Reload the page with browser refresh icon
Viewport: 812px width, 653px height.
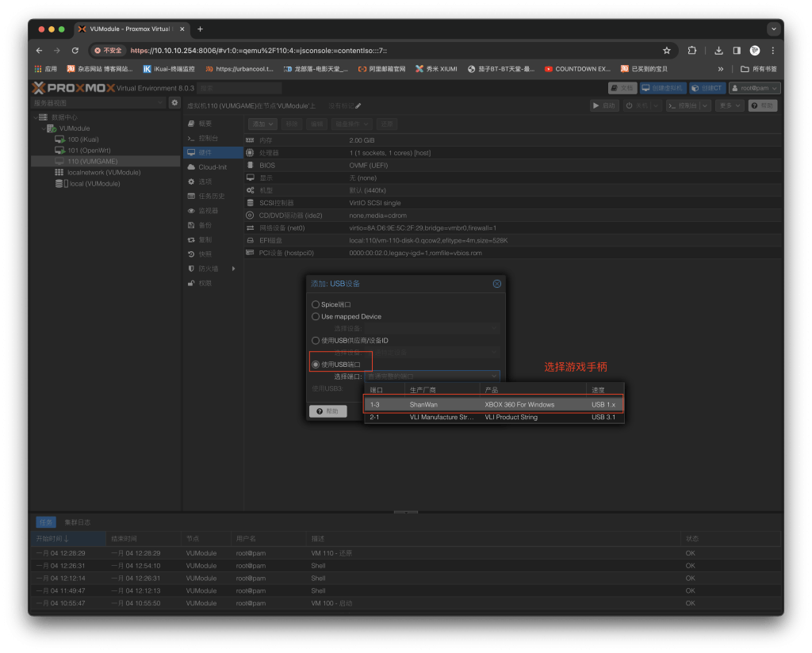(75, 50)
